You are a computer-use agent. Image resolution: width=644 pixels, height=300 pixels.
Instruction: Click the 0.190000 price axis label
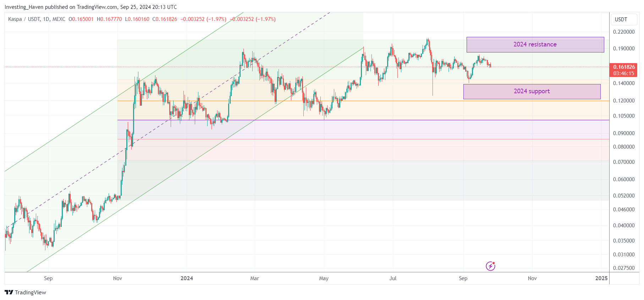click(624, 49)
